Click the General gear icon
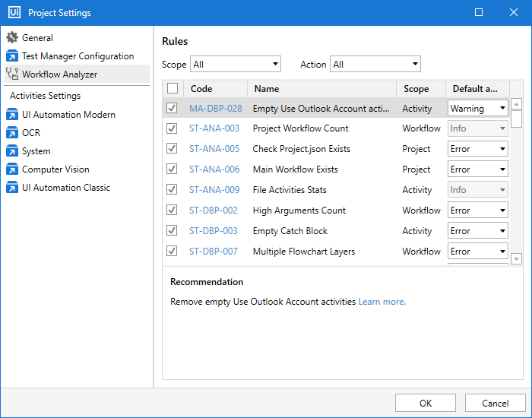The height and width of the screenshot is (418, 532). tap(12, 38)
